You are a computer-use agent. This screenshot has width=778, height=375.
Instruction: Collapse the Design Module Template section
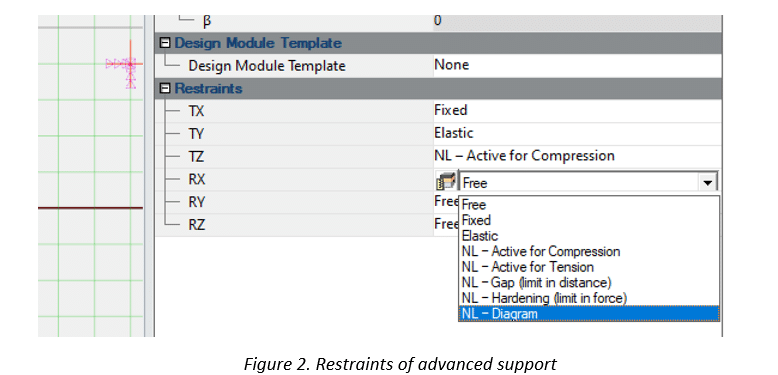pyautogui.click(x=165, y=43)
